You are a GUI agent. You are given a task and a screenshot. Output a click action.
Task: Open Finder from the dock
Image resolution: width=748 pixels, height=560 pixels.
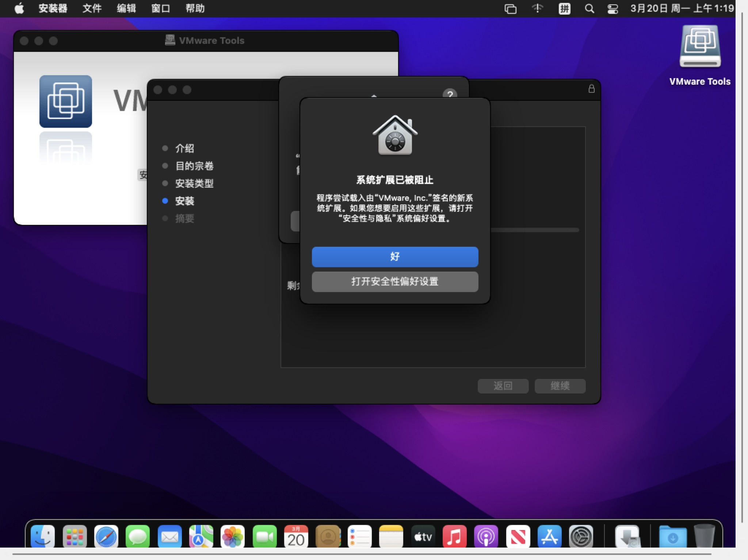click(x=43, y=537)
